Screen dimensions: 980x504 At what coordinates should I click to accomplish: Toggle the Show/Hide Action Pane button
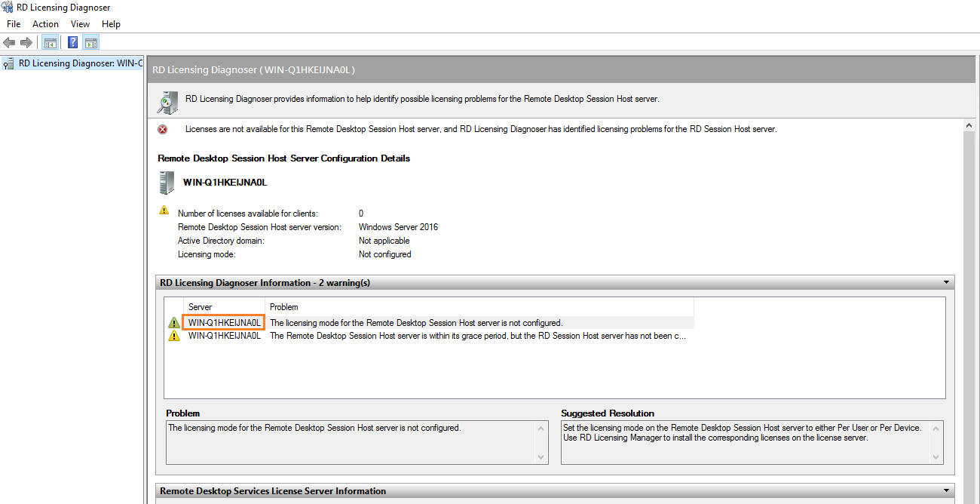91,42
